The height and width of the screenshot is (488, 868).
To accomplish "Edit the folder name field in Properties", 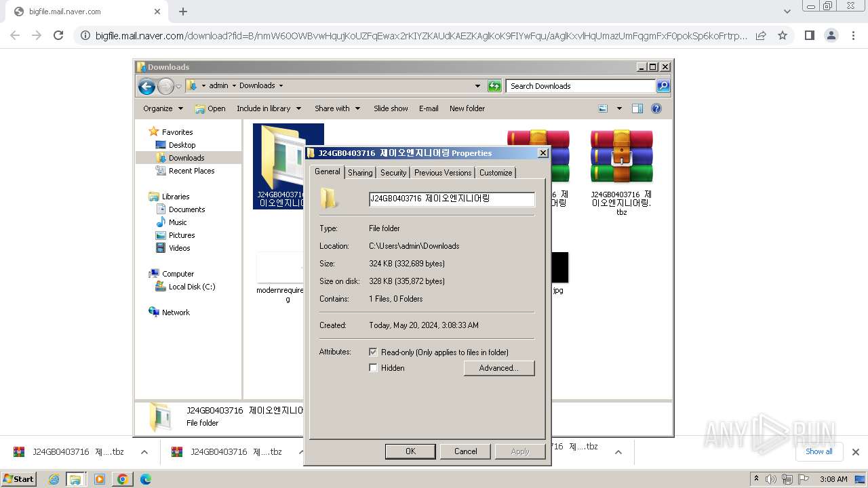I will [452, 199].
